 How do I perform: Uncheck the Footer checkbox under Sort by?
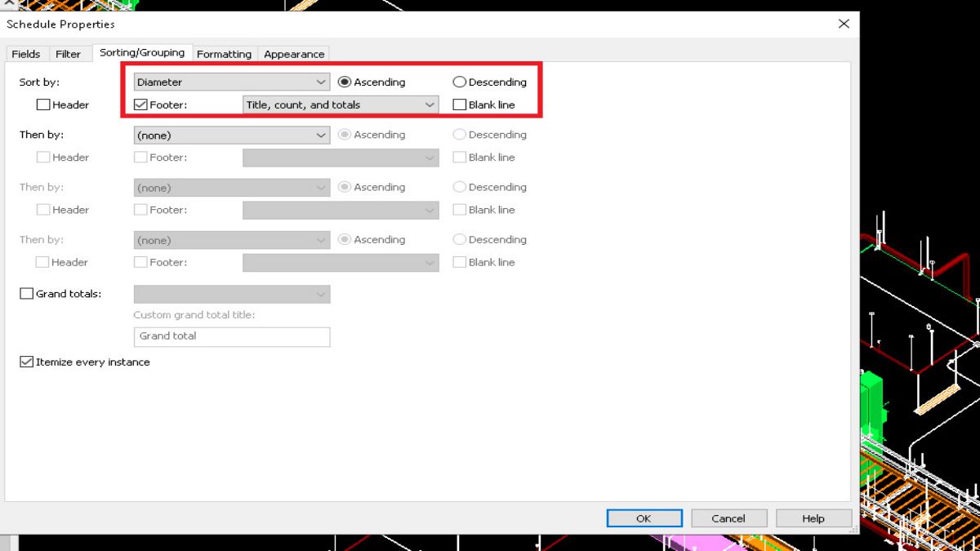tap(140, 105)
